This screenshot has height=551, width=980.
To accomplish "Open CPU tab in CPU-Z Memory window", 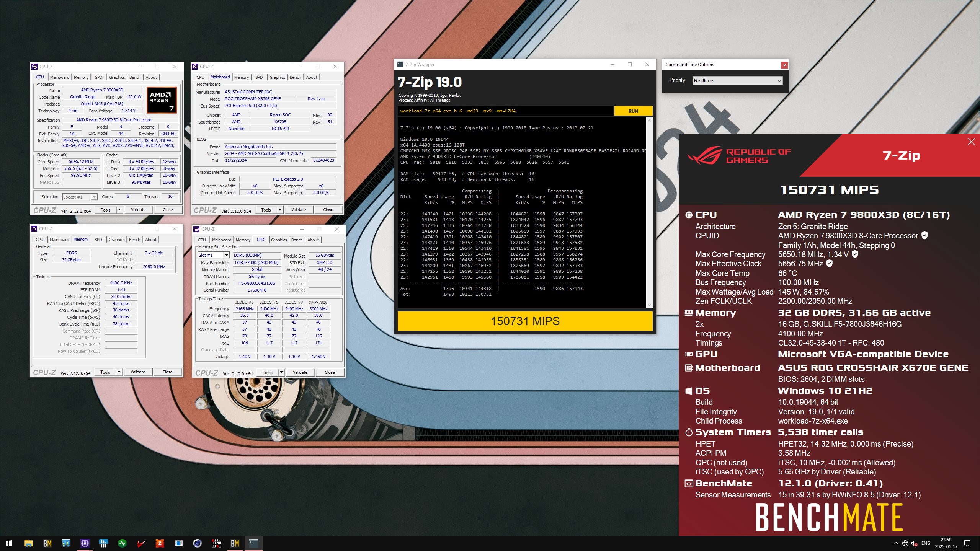I will [39, 240].
